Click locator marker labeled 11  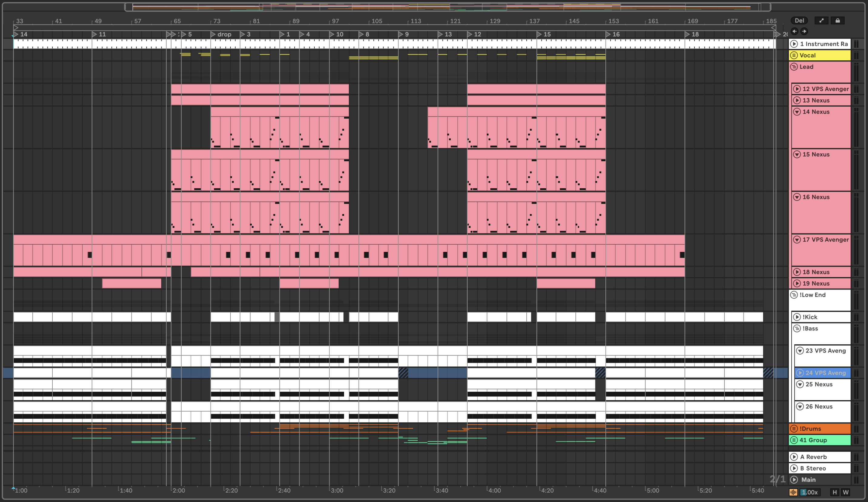tap(99, 34)
